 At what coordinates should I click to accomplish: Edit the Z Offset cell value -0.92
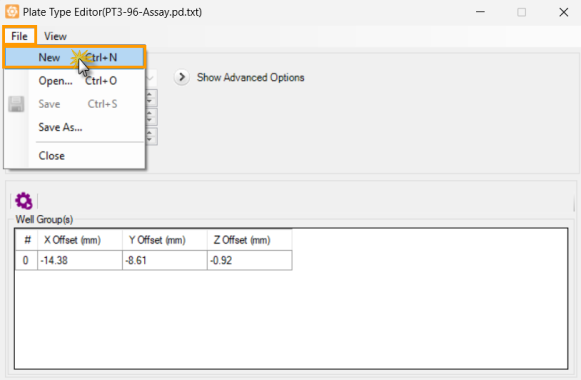(249, 260)
